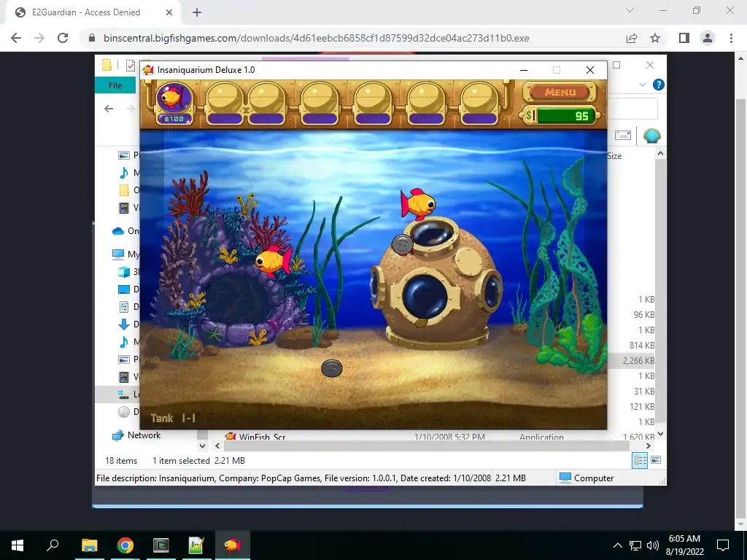Reload the Chrome page
Screen dimensions: 747x560
pos(63,38)
